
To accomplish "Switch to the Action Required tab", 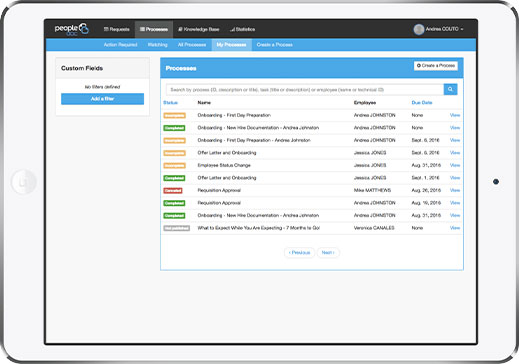I will coord(120,45).
